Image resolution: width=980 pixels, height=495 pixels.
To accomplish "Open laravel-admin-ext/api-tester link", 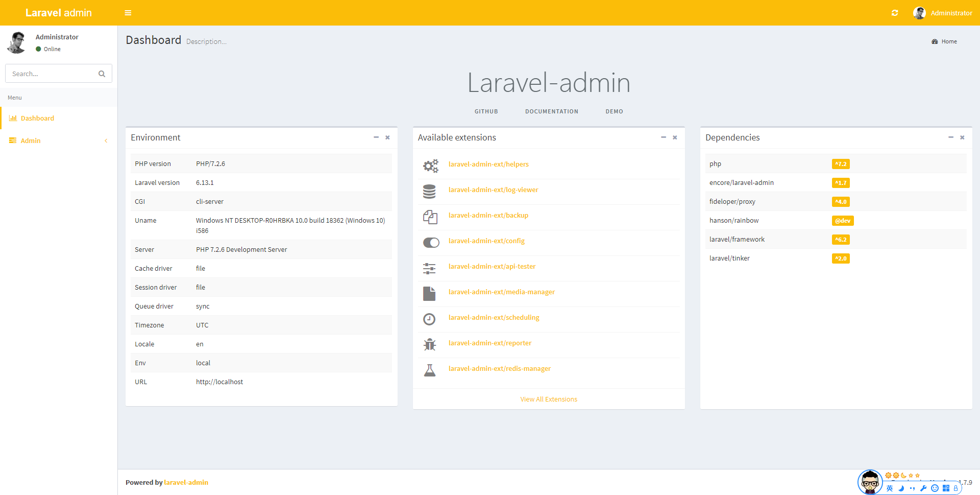I will (492, 266).
